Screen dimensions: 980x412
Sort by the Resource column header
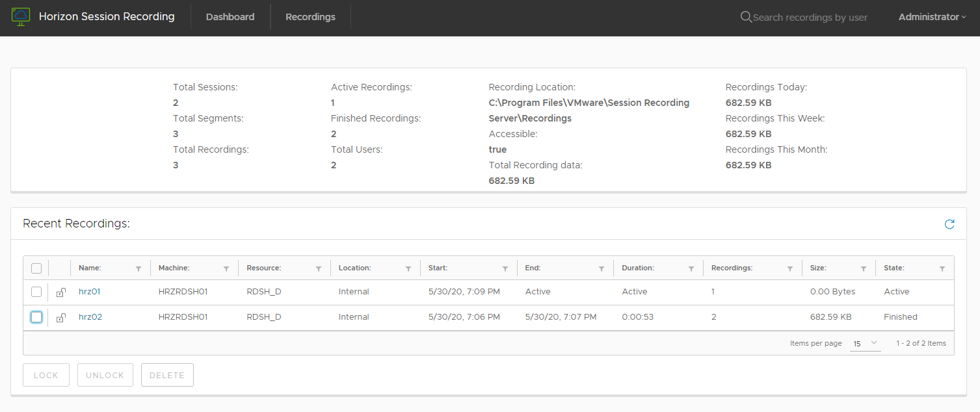click(264, 268)
